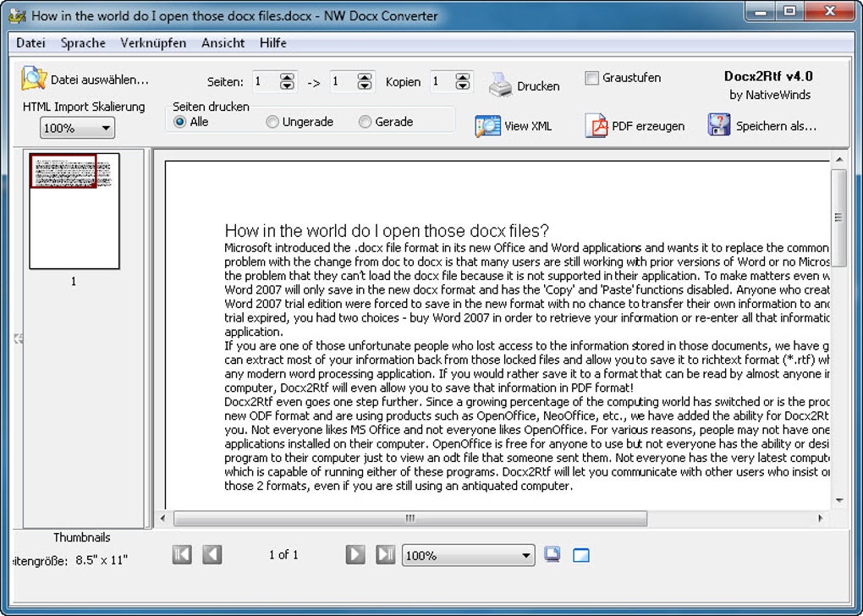
Task: Click the vertical scrollbar thumb
Action: (838, 217)
